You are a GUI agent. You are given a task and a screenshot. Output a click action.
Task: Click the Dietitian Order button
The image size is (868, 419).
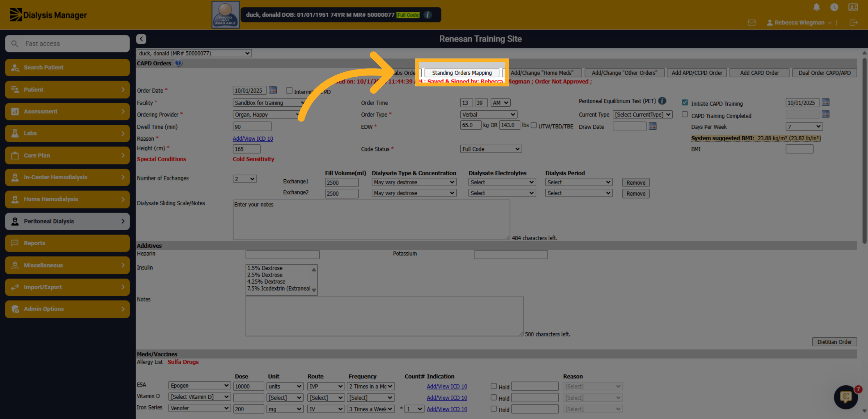pos(834,342)
